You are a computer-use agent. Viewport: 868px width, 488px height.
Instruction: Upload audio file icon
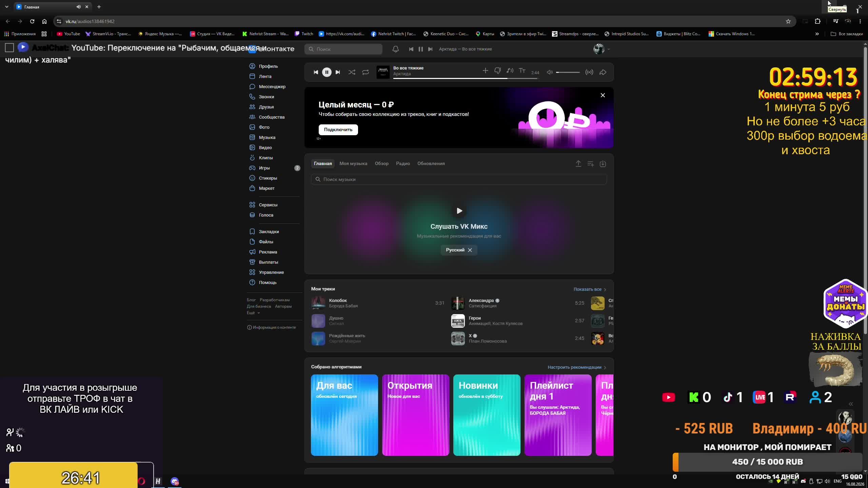[578, 164]
